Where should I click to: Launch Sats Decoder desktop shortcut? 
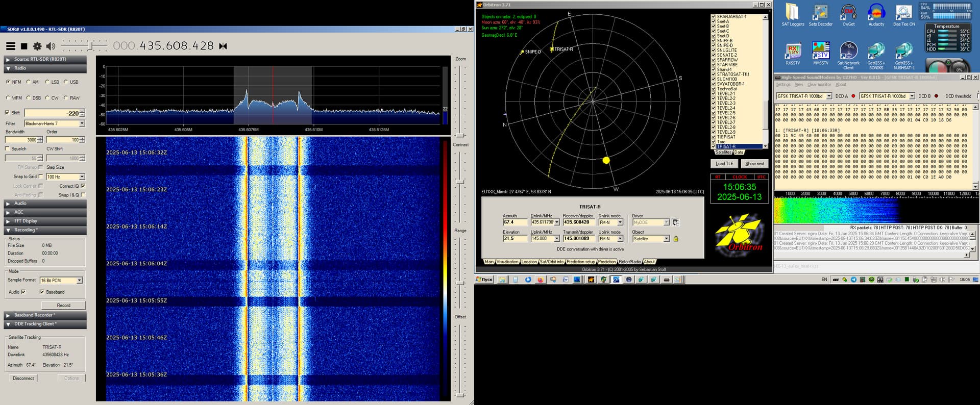tap(821, 15)
